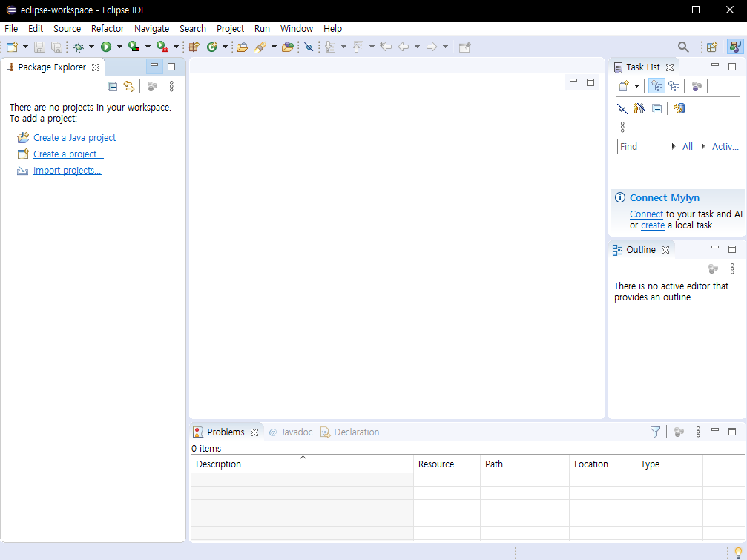Click the Create a project... link
The width and height of the screenshot is (747, 560).
click(x=68, y=154)
